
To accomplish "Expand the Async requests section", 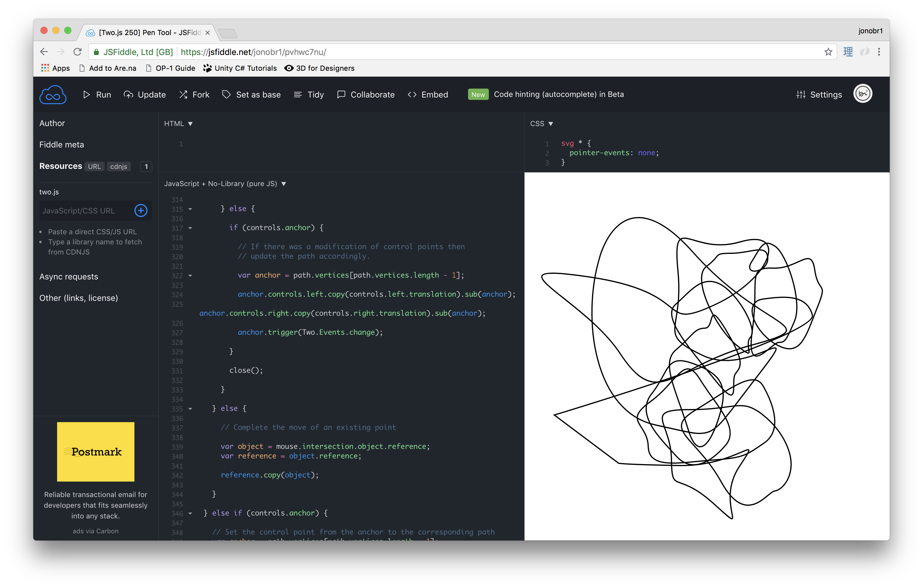I will coord(69,277).
